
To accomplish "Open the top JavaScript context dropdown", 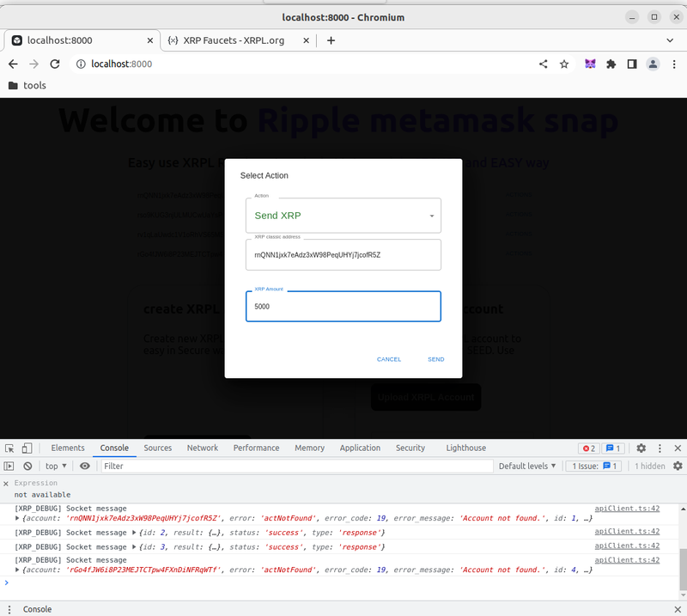I will pos(56,466).
